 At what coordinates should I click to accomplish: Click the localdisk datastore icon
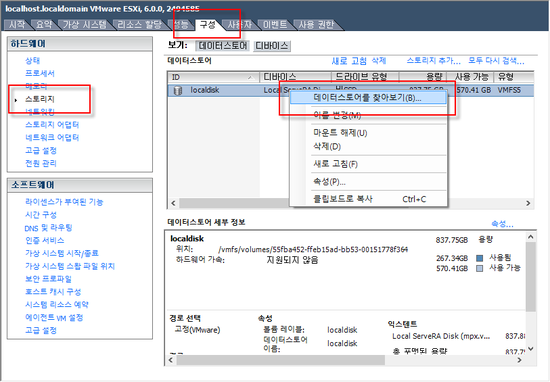(x=178, y=91)
